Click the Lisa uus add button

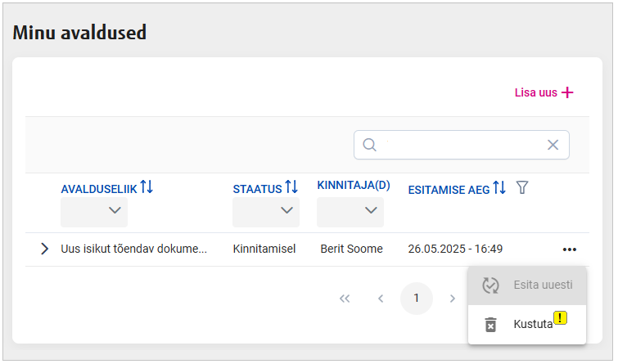[544, 92]
